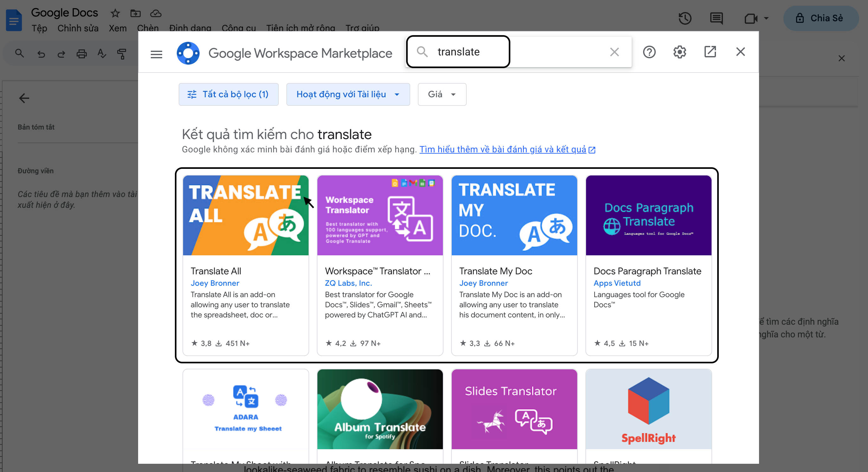Expand the video call options arrow

(766, 18)
